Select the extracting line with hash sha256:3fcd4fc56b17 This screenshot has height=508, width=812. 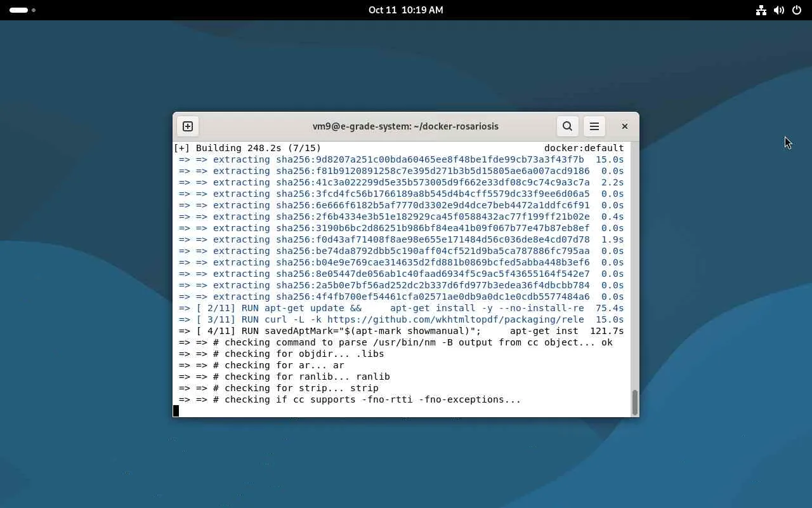click(401, 194)
